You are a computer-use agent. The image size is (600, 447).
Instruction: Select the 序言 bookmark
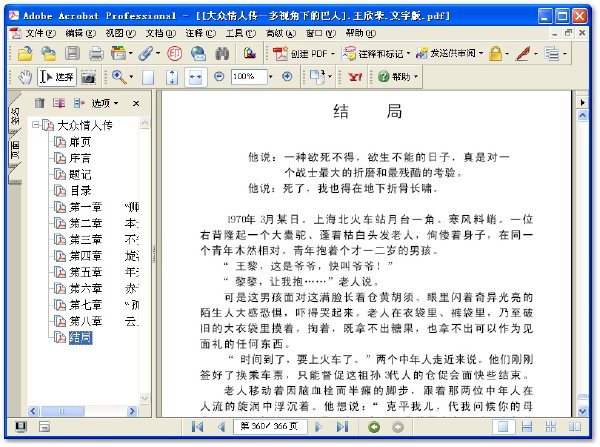coord(80,158)
